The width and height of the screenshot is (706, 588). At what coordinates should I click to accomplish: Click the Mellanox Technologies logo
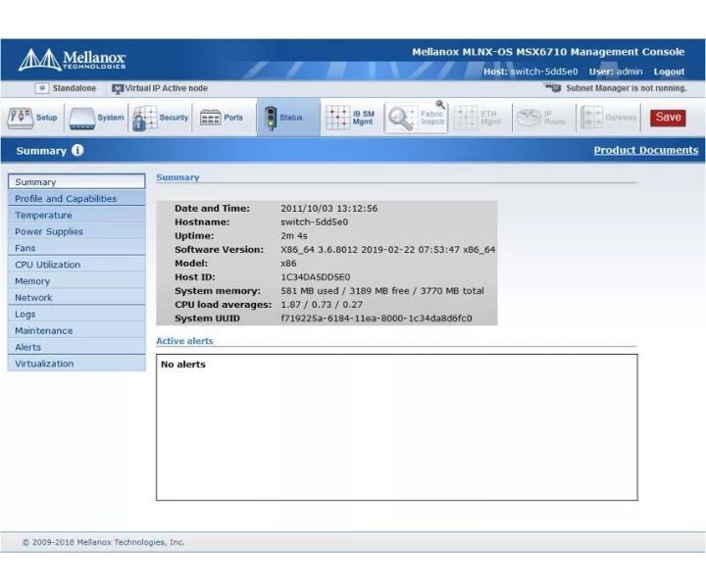tap(72, 60)
